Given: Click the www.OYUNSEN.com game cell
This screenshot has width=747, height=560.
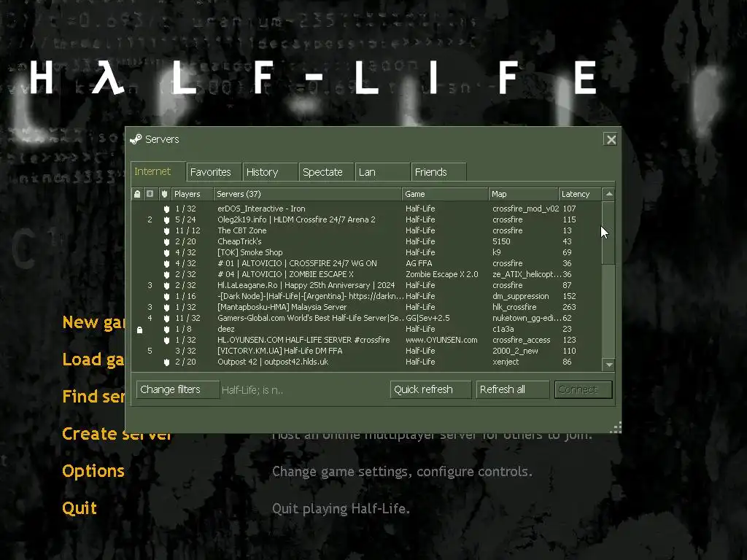Looking at the screenshot, I should click(x=441, y=341).
